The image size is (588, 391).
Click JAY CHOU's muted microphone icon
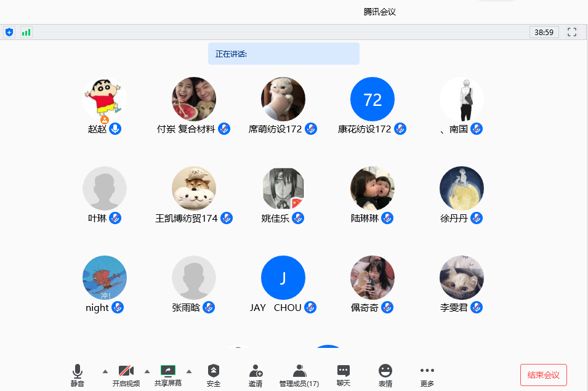pos(310,307)
